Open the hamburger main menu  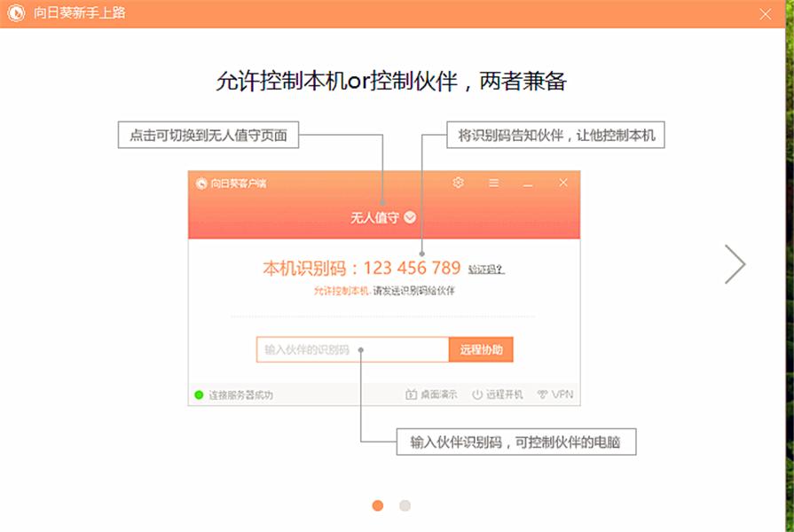click(x=493, y=184)
